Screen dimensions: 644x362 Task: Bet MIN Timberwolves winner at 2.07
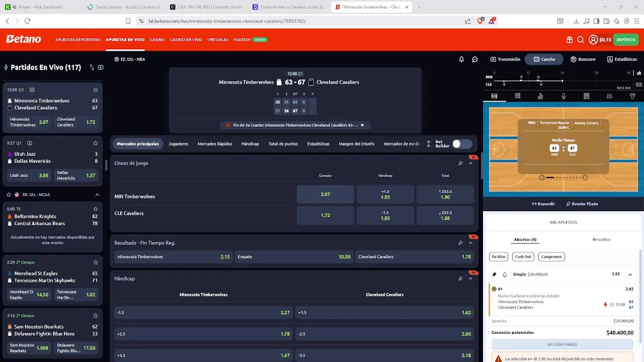(326, 195)
